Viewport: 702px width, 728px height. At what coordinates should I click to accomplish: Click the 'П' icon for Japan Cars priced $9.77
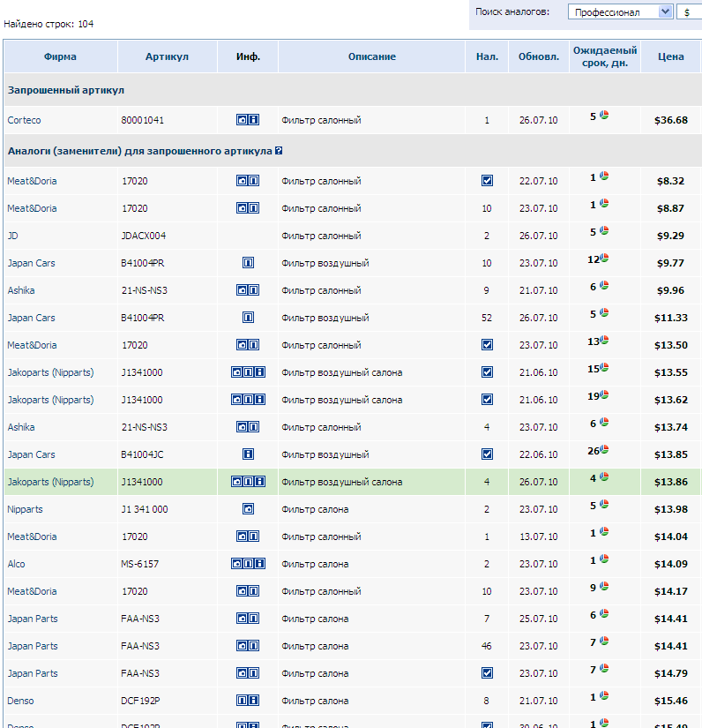pos(248,263)
